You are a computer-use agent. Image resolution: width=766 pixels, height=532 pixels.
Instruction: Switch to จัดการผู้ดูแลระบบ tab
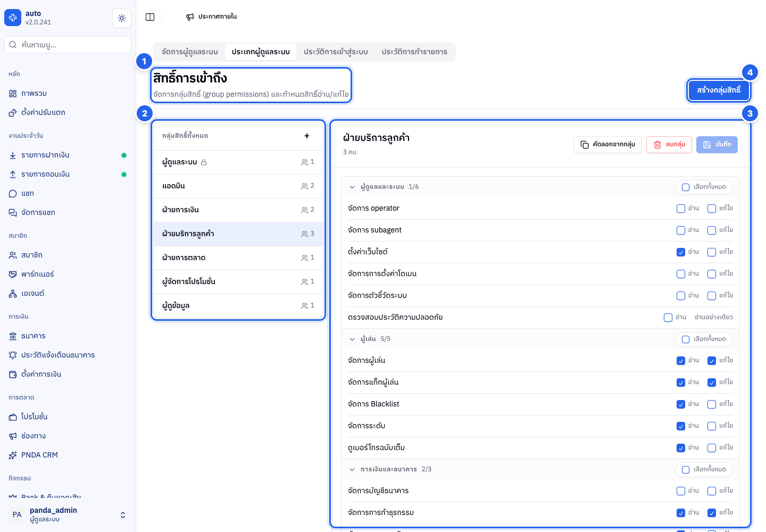[x=190, y=52]
